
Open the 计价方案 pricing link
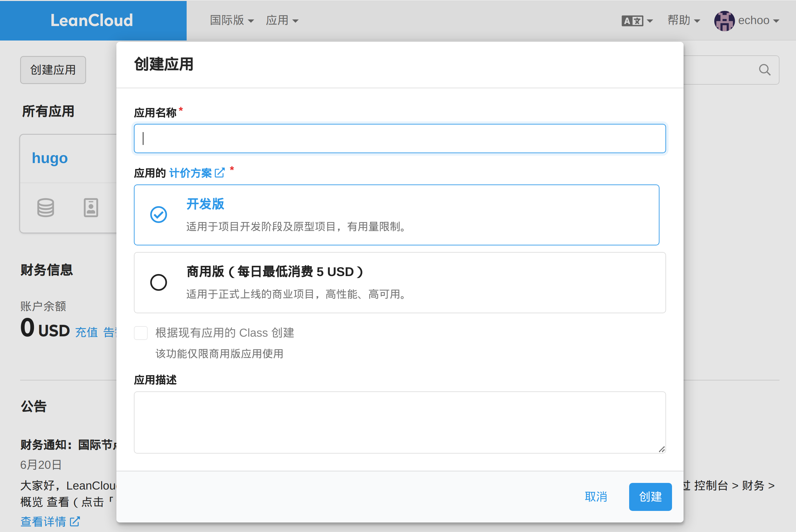tap(190, 173)
